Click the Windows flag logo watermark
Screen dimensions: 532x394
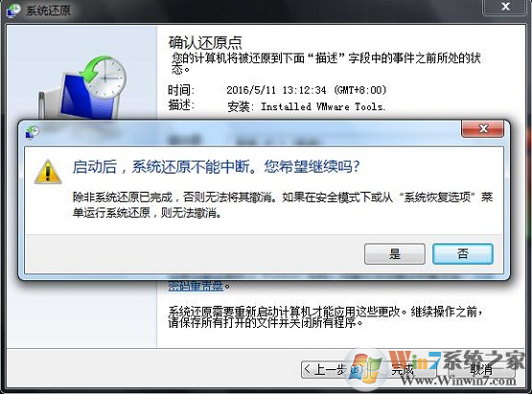click(366, 368)
